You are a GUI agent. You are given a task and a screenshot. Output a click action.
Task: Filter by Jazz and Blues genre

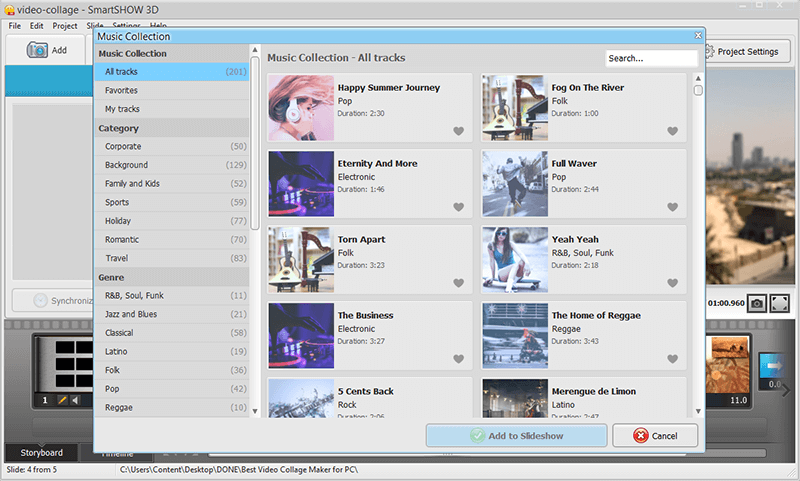171,314
